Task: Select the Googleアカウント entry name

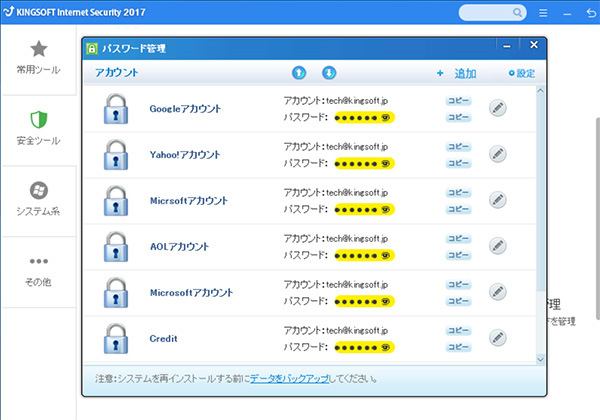Action: (185, 109)
